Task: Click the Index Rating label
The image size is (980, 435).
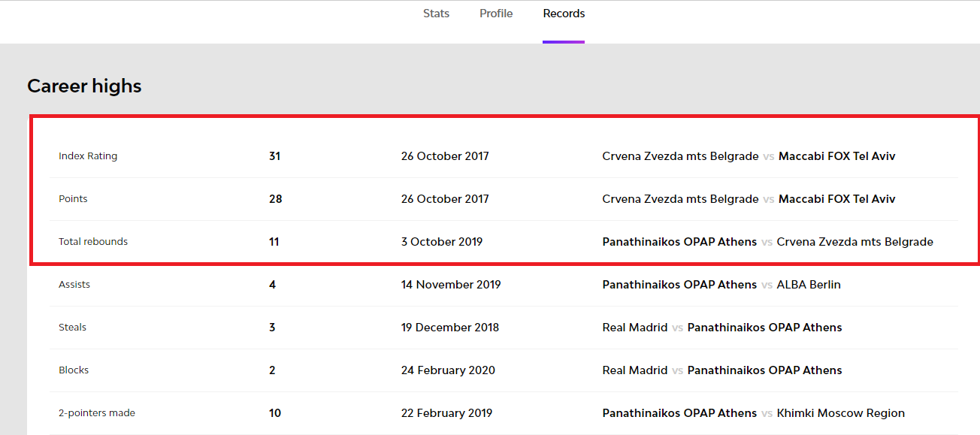Action: tap(88, 156)
